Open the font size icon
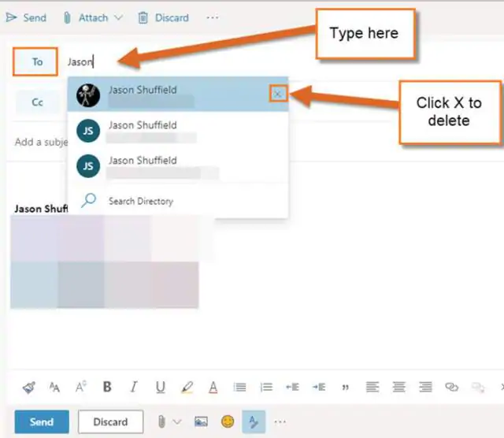The height and width of the screenshot is (438, 504). tap(54, 388)
